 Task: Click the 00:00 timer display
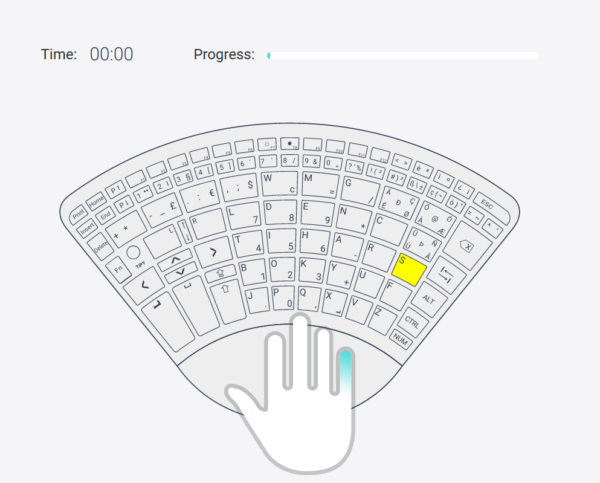111,55
